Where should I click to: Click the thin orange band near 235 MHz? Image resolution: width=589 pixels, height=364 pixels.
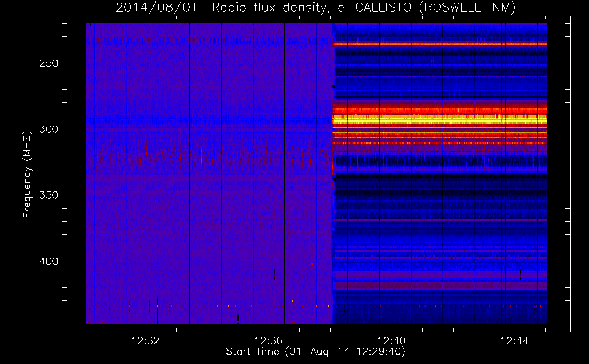point(439,44)
